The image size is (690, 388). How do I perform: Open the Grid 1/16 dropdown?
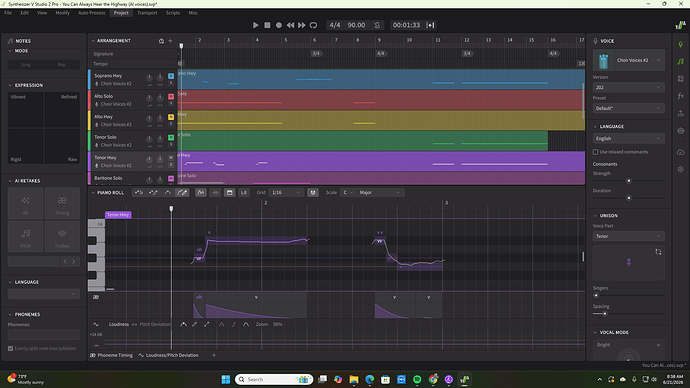[x=286, y=192]
